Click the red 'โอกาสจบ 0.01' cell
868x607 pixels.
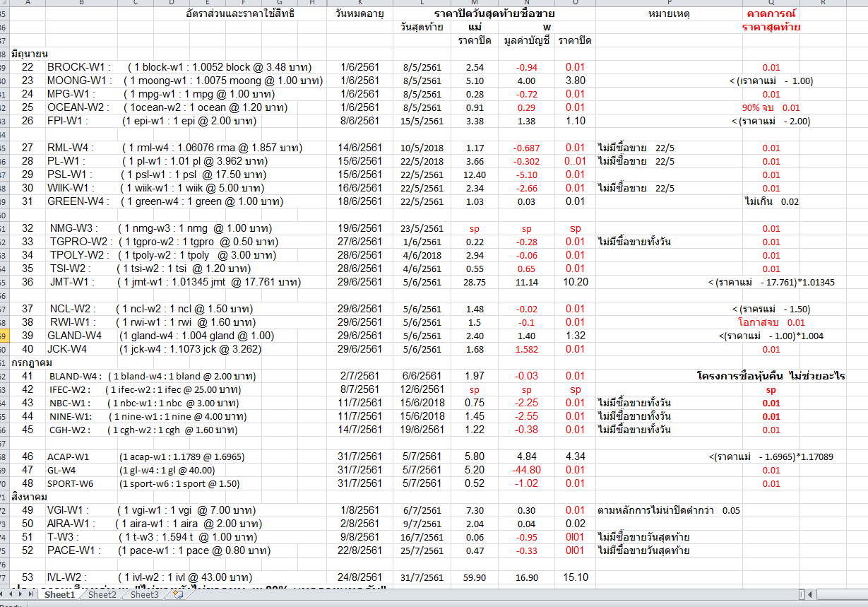tap(771, 322)
